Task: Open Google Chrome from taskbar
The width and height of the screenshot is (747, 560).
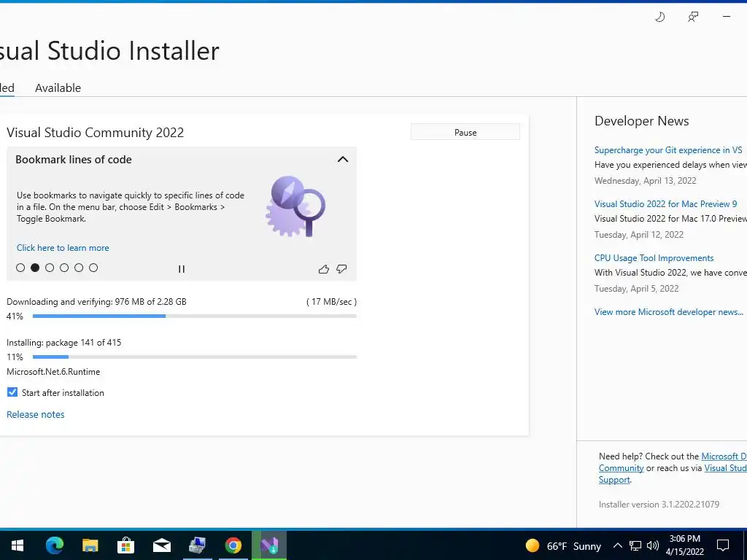Action: [x=233, y=545]
